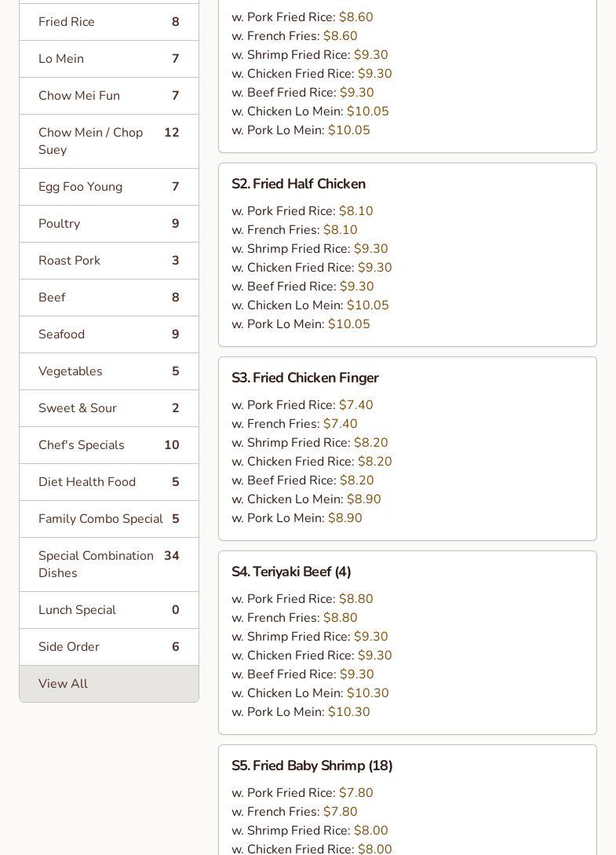This screenshot has width=616, height=855.
Task: Open the S3. Fried Chicken Finger card
Action: [x=304, y=378]
